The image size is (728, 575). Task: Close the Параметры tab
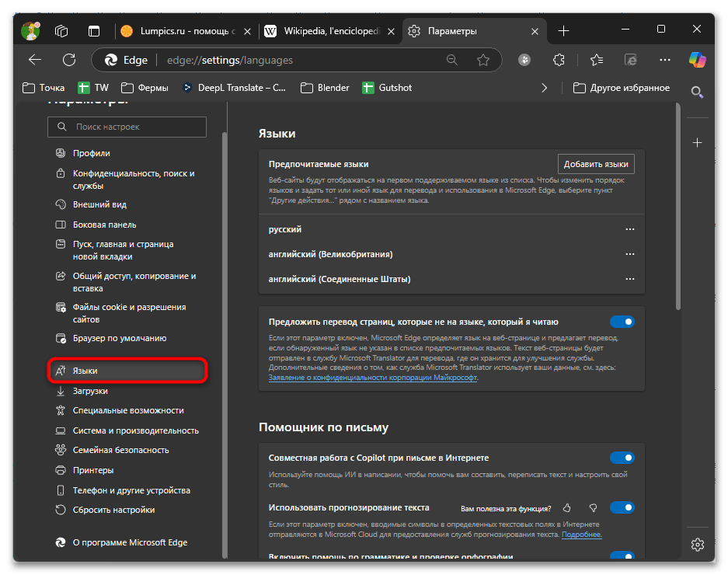535,31
